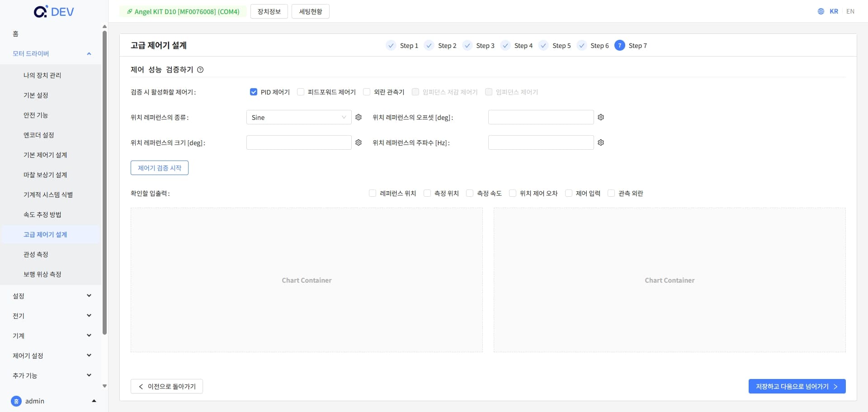Click the gear icon beside the 크기 [deg] field
This screenshot has height=412, width=868.
point(359,142)
